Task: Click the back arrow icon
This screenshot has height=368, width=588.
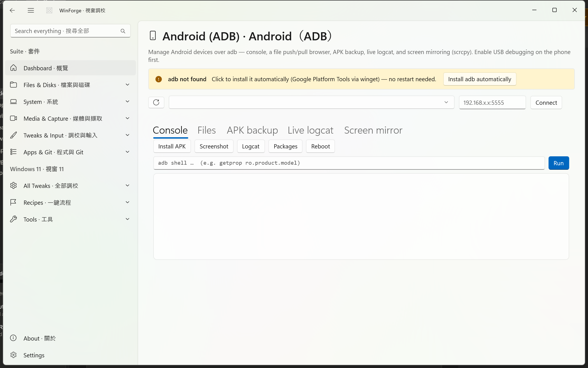Action: [12, 10]
